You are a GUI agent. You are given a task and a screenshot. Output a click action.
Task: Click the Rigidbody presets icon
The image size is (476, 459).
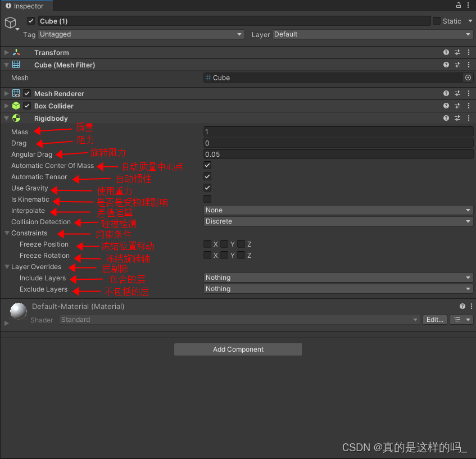pyautogui.click(x=457, y=118)
